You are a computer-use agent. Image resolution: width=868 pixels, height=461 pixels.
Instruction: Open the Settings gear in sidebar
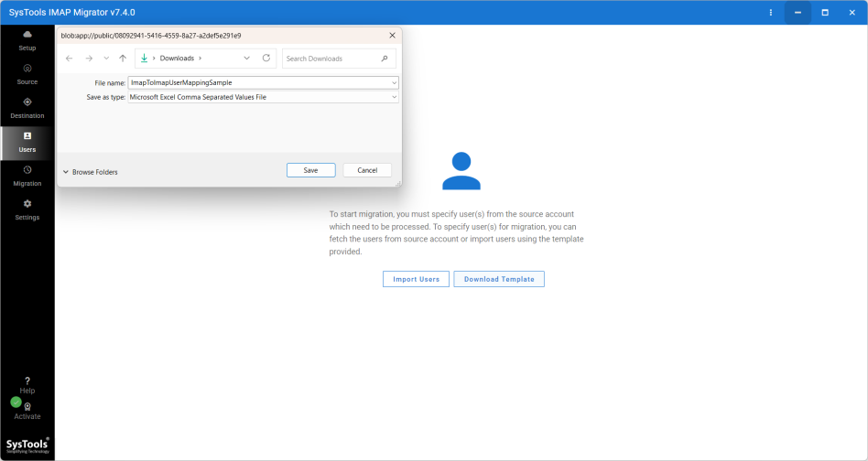[x=27, y=204]
